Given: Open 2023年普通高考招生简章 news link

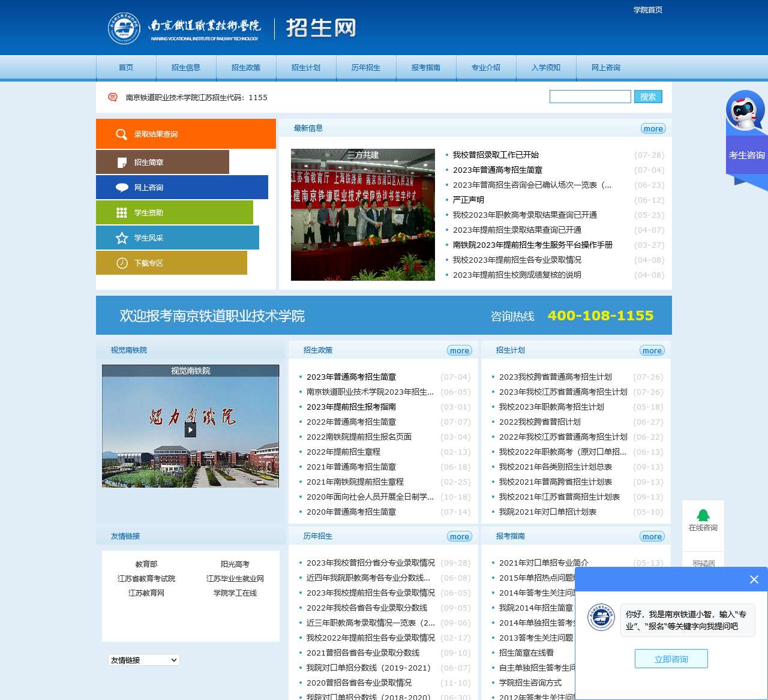Looking at the screenshot, I should pos(498,170).
